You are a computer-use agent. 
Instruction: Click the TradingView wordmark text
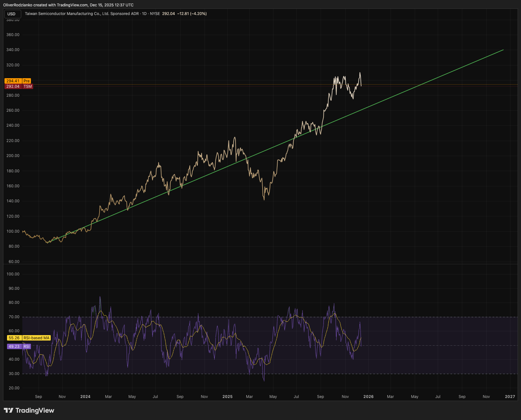pyautogui.click(x=35, y=410)
